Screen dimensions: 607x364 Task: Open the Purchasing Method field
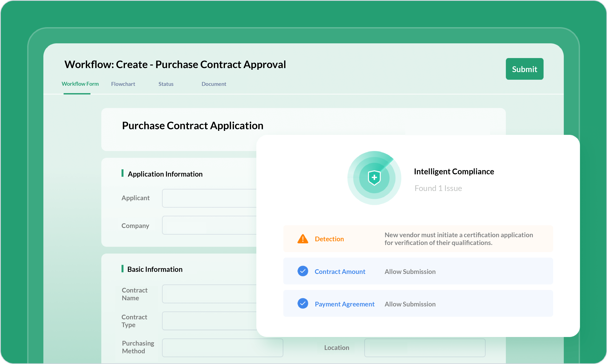(222, 348)
